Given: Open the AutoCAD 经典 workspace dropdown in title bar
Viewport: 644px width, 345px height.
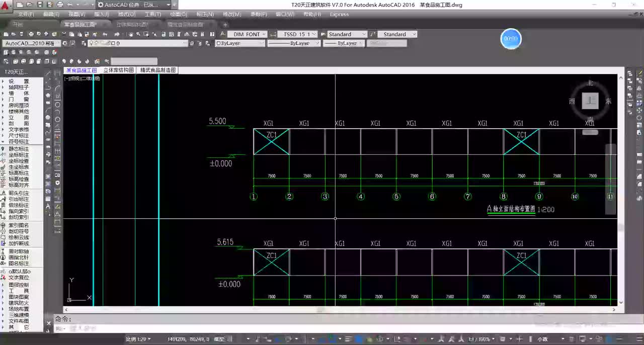Looking at the screenshot, I should (x=133, y=5).
